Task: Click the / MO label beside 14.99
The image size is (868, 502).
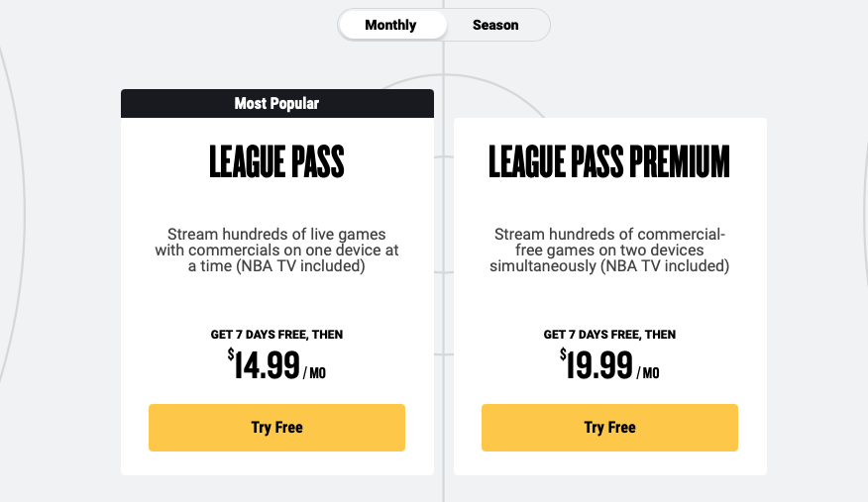Action: coord(314,373)
